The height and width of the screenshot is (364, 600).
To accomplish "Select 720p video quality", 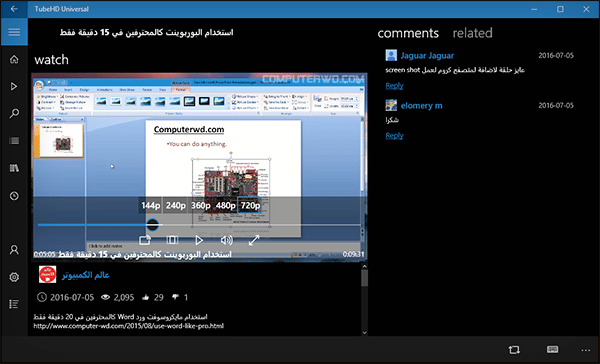I will tap(250, 206).
